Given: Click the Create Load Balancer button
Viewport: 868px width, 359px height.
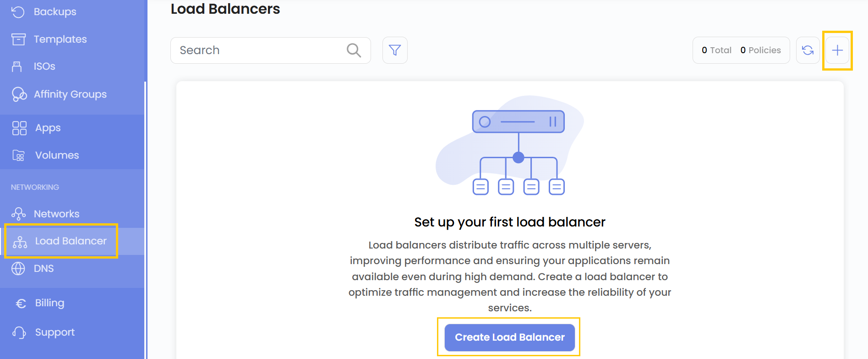Looking at the screenshot, I should (509, 337).
